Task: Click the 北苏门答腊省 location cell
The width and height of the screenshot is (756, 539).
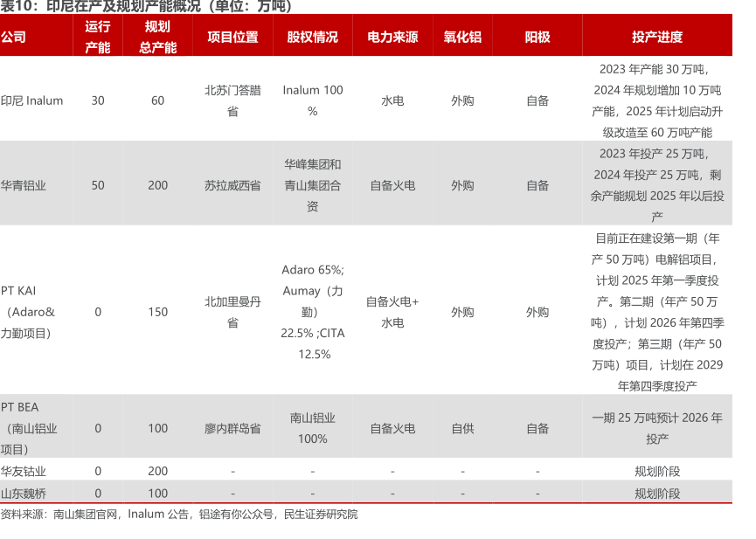Action: point(232,100)
